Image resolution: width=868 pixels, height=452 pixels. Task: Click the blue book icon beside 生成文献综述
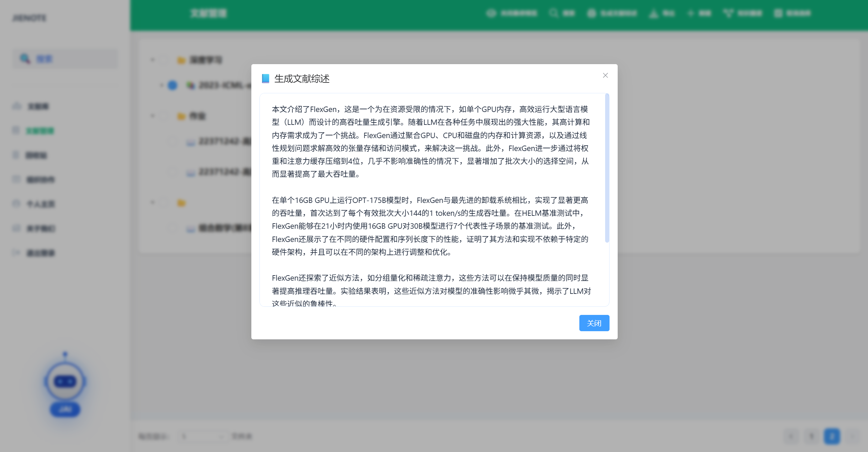[x=266, y=79]
